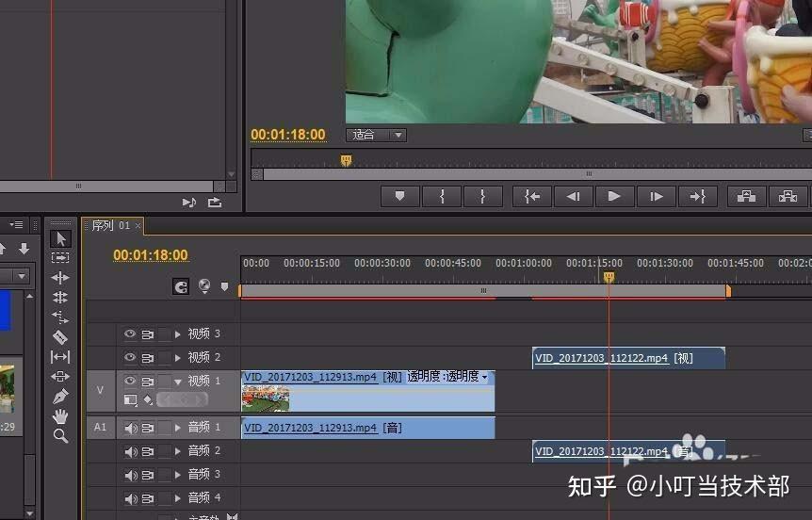Select the VID_20171203_112122.mp4 video clip
This screenshot has height=520, width=812.
628,358
